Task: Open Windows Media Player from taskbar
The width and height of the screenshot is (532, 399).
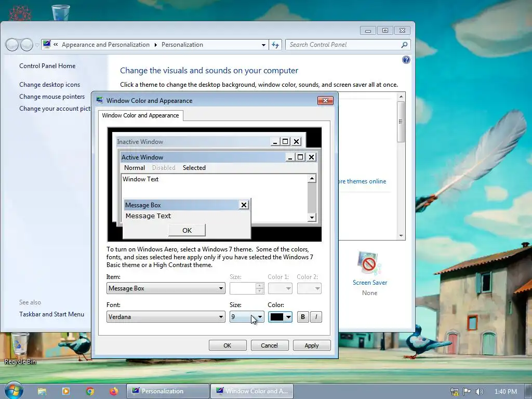Action: (x=66, y=391)
